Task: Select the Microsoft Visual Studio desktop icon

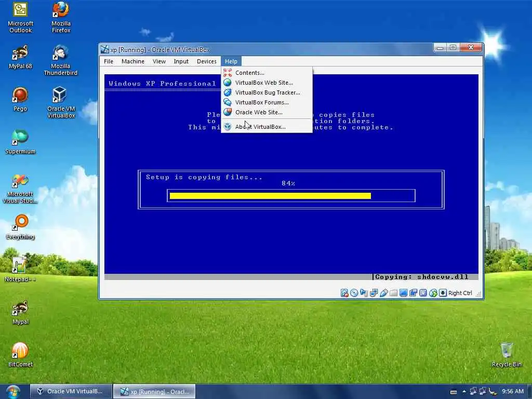Action: [20, 188]
